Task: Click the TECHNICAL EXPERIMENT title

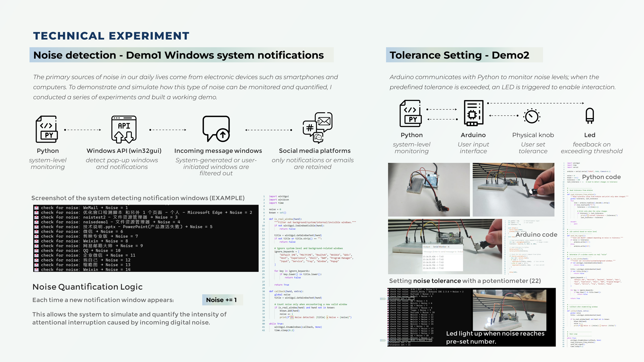Action: pos(111,36)
